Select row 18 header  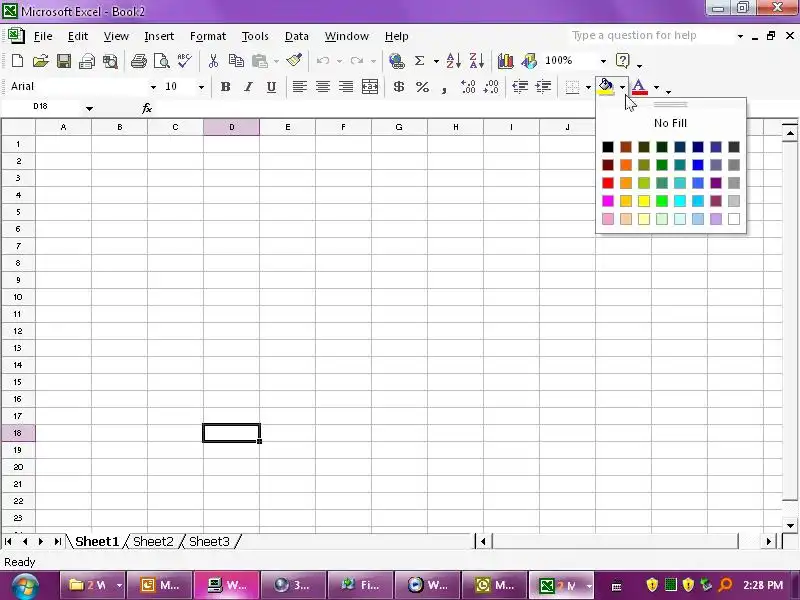point(18,433)
